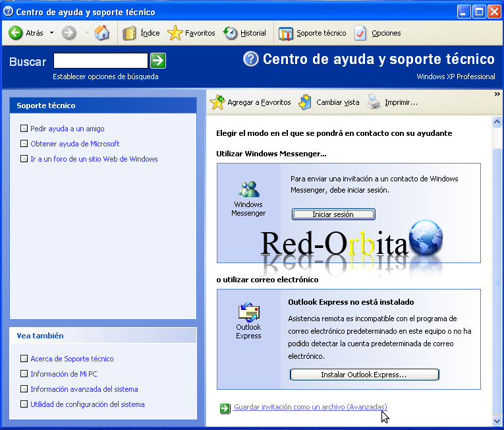Screen dimensions: 504x430
Task: Open Información de Mi PC link
Action: 64,374
